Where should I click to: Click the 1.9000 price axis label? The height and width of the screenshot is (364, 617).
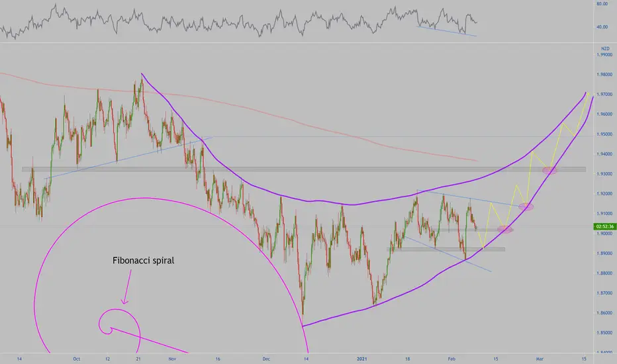[x=604, y=234]
